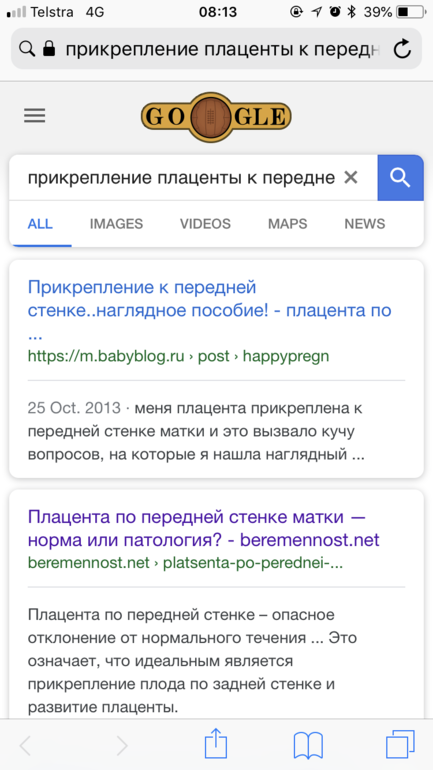This screenshot has height=770, width=433.
Task: Tap the Google doodle logo
Action: (216, 117)
